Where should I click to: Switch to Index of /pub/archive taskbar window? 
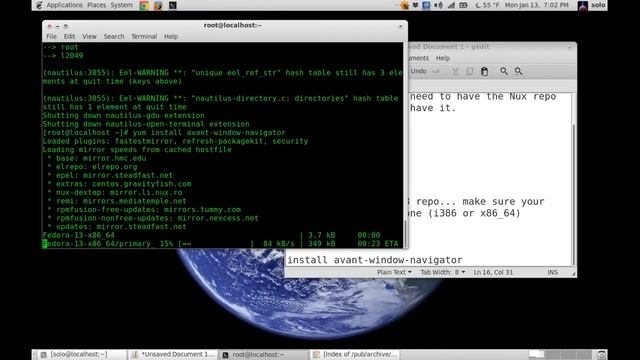pyautogui.click(x=355, y=355)
